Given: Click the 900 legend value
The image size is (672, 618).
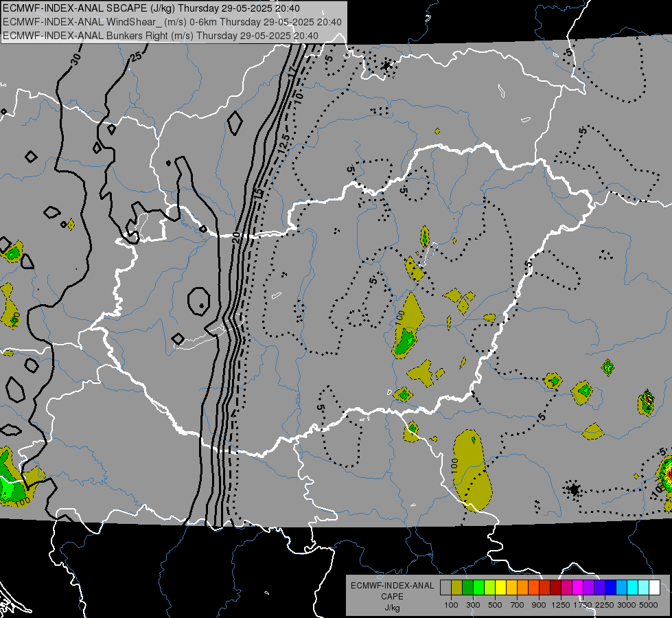Looking at the screenshot, I should pos(539,605).
